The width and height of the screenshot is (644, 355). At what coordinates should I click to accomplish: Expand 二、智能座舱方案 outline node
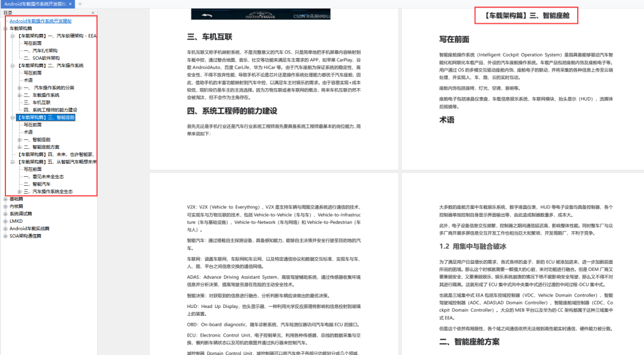tap(19, 147)
